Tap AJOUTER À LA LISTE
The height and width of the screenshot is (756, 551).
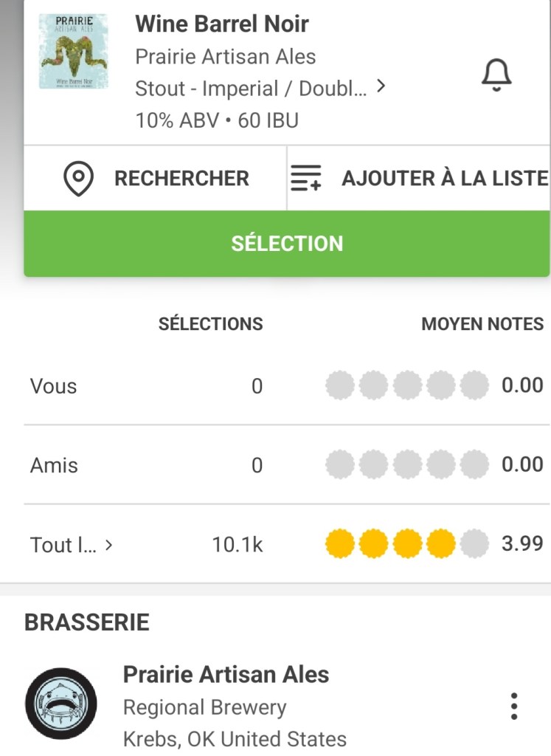point(444,179)
